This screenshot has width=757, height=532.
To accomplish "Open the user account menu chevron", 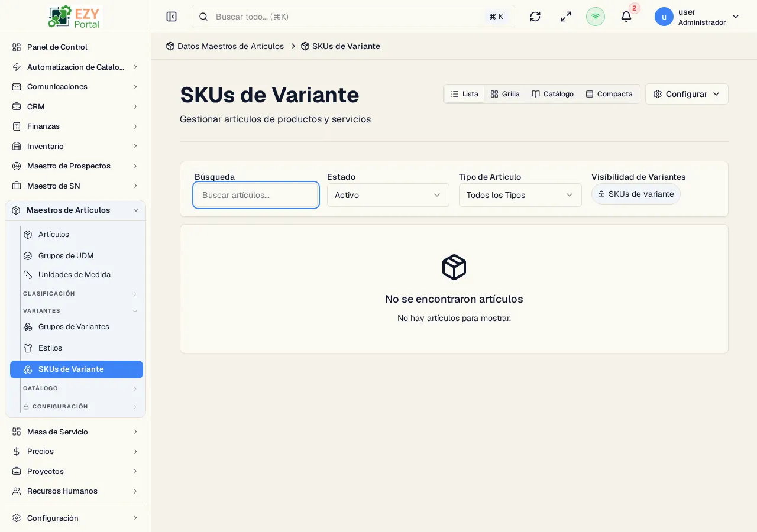I will (x=736, y=17).
